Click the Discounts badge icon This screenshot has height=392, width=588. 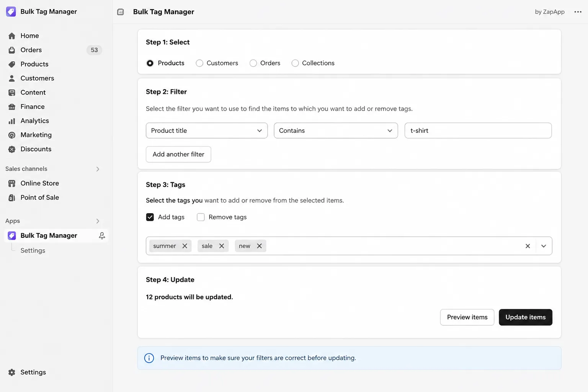coord(12,149)
